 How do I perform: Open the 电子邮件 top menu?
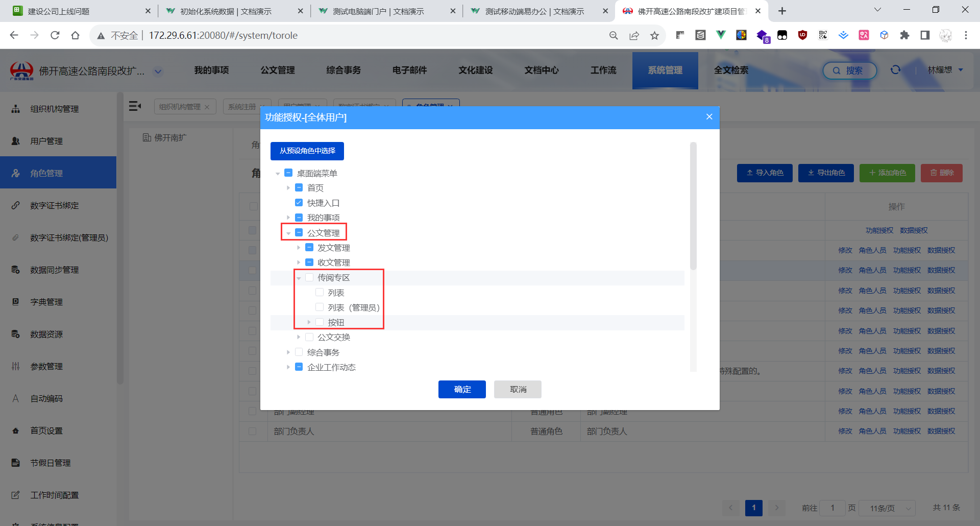point(409,70)
